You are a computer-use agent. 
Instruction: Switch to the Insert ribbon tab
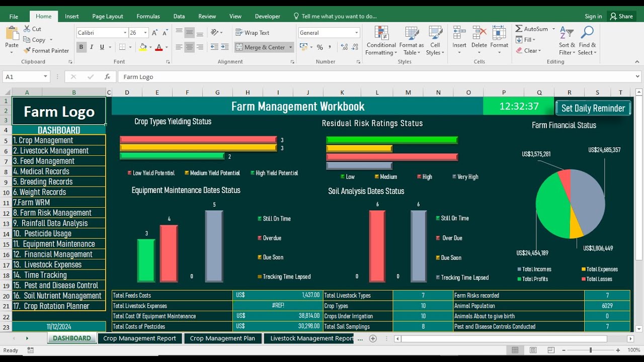(x=72, y=17)
